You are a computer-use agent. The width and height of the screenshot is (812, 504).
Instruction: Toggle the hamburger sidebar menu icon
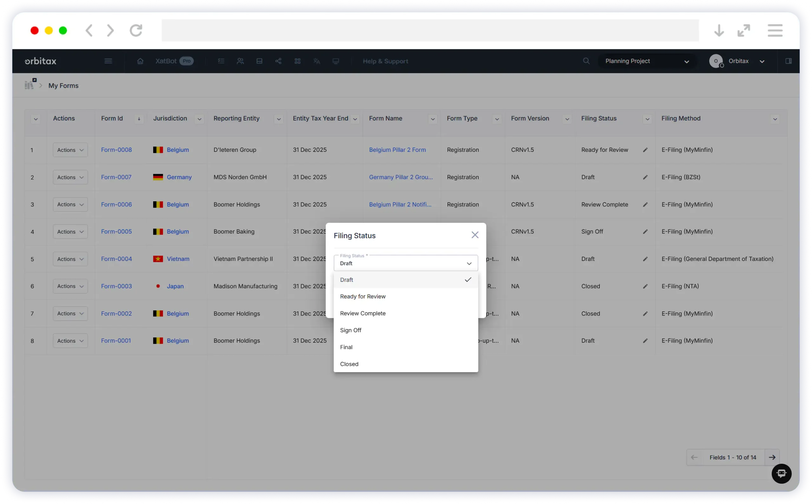pos(108,61)
